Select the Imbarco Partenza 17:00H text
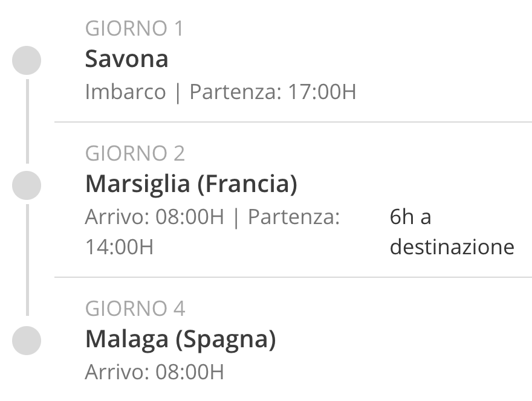Image resolution: width=532 pixels, height=401 pixels. coord(221,92)
